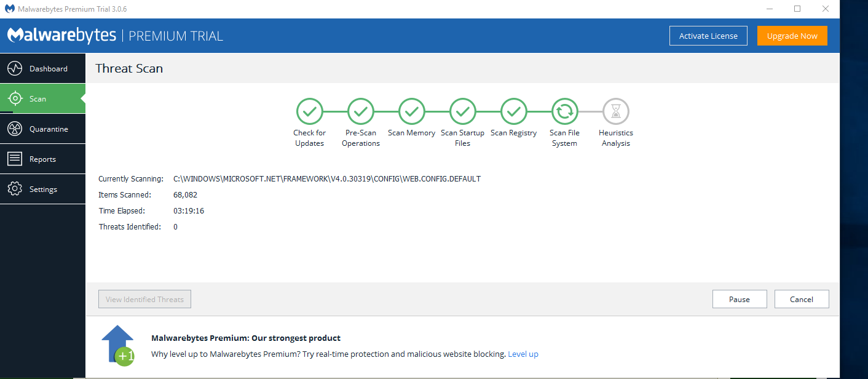This screenshot has width=868, height=379.
Task: Close the Malwarebytes window
Action: click(826, 9)
